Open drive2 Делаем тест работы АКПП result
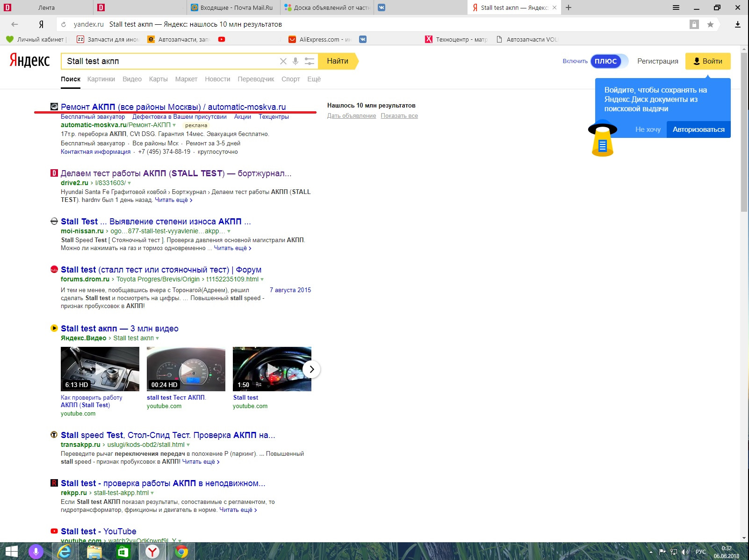Screen dimensions: 749x560 tap(176, 173)
